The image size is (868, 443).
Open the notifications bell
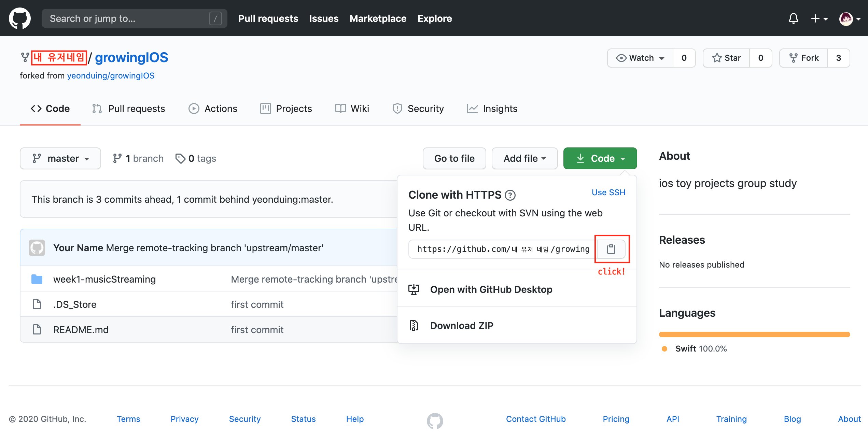[793, 18]
